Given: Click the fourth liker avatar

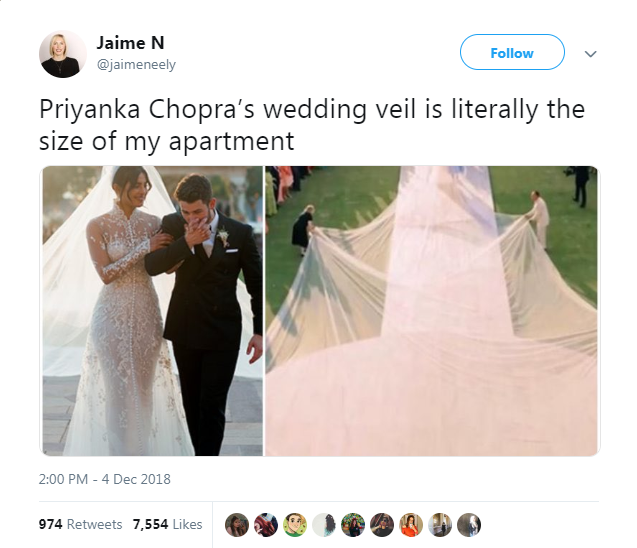Looking at the screenshot, I should click(324, 524).
